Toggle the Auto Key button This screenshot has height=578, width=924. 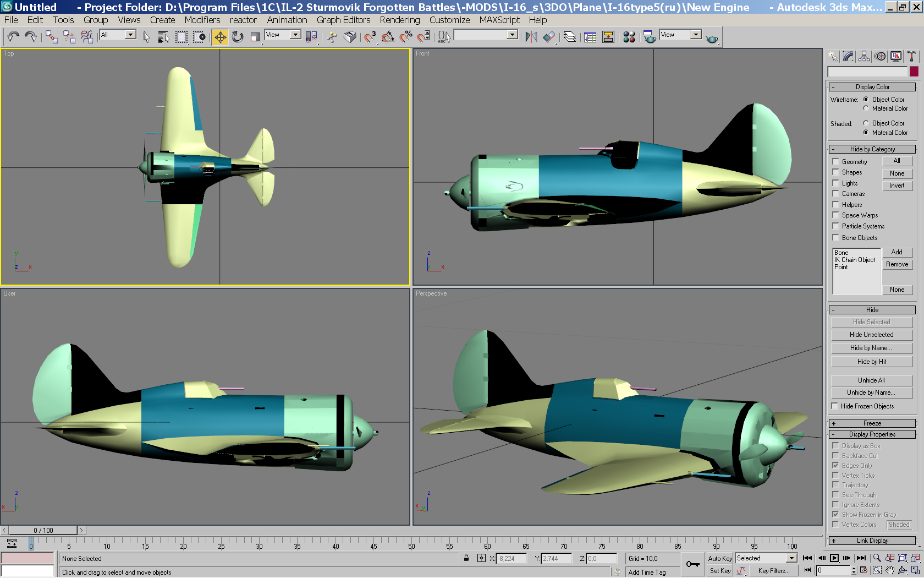point(720,558)
